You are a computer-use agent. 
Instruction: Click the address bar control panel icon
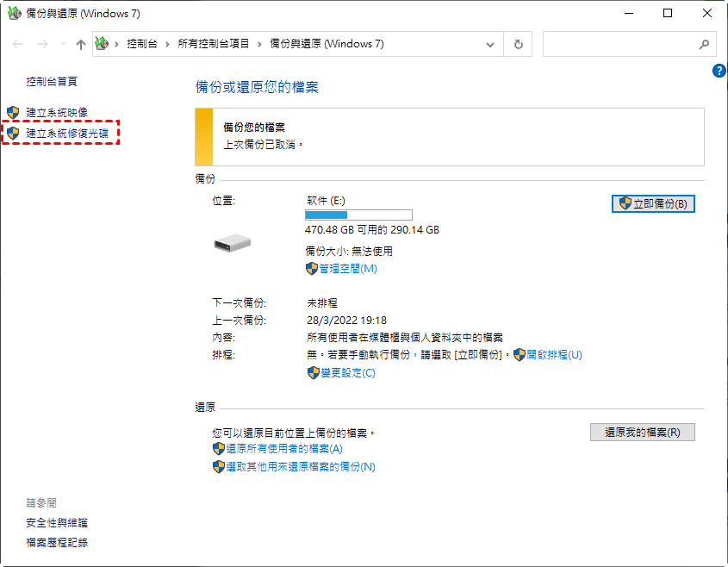[102, 44]
